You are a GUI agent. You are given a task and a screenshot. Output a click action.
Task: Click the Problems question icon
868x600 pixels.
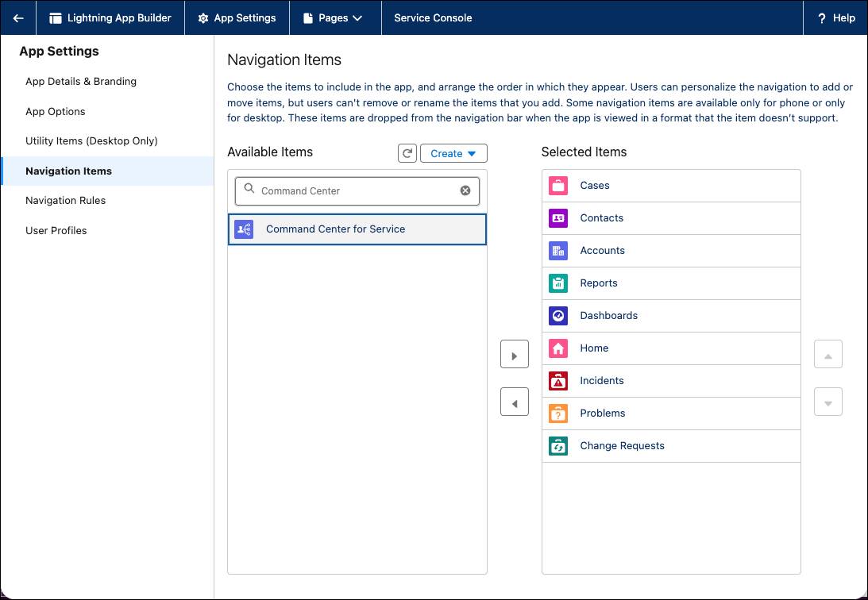[558, 413]
